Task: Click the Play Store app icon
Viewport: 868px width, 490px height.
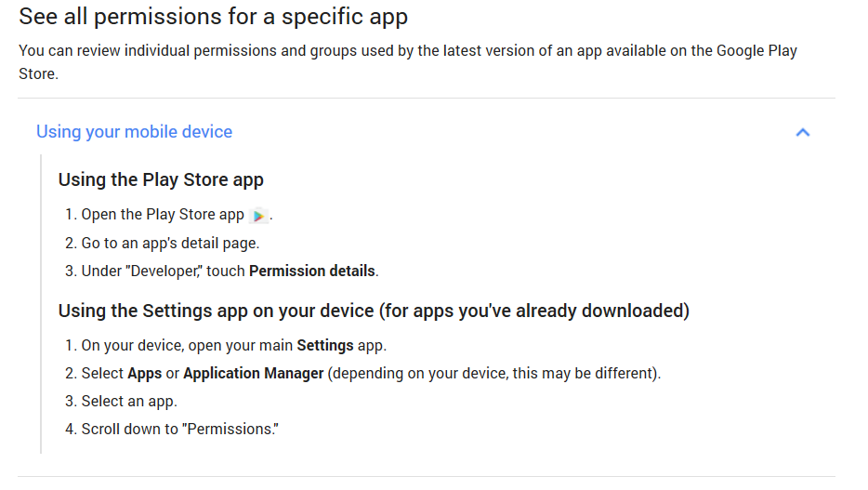Action: point(258,216)
